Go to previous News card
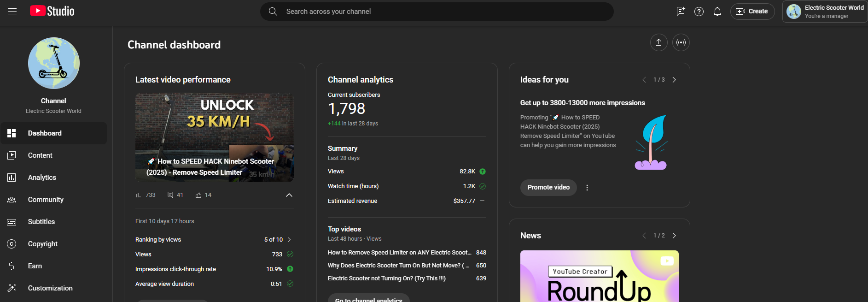Screen dimensions: 868x302 coord(644,236)
